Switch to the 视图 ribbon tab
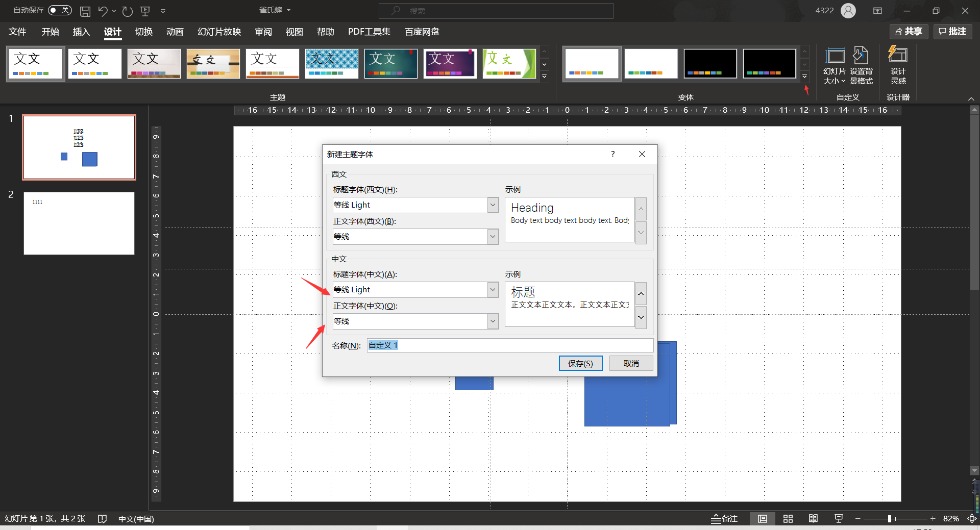Screen dimensions: 980x530 (294, 32)
